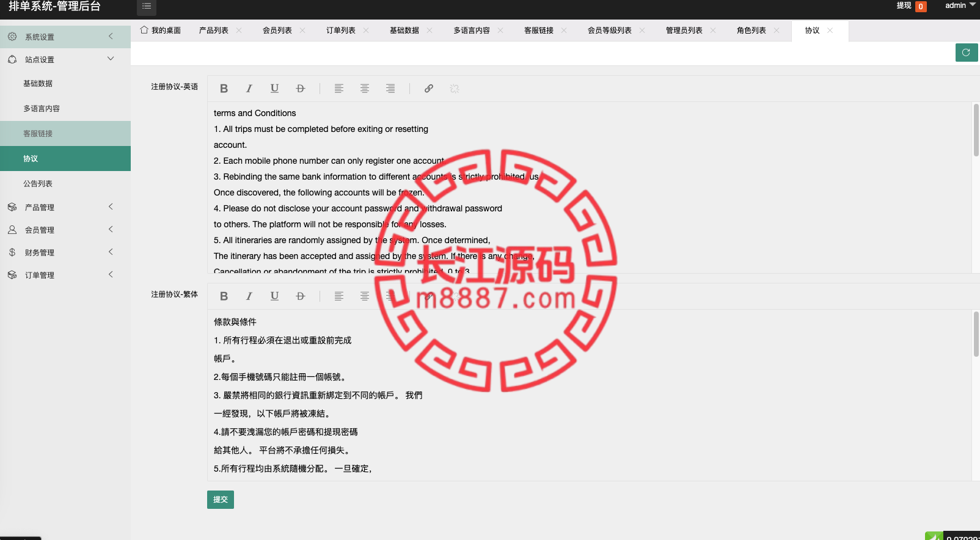Close the 协议 tab

tap(830, 31)
